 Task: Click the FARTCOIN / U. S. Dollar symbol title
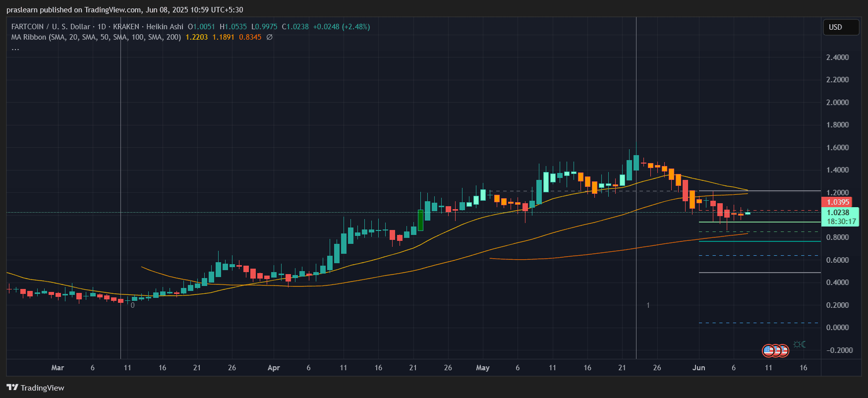(x=51, y=27)
